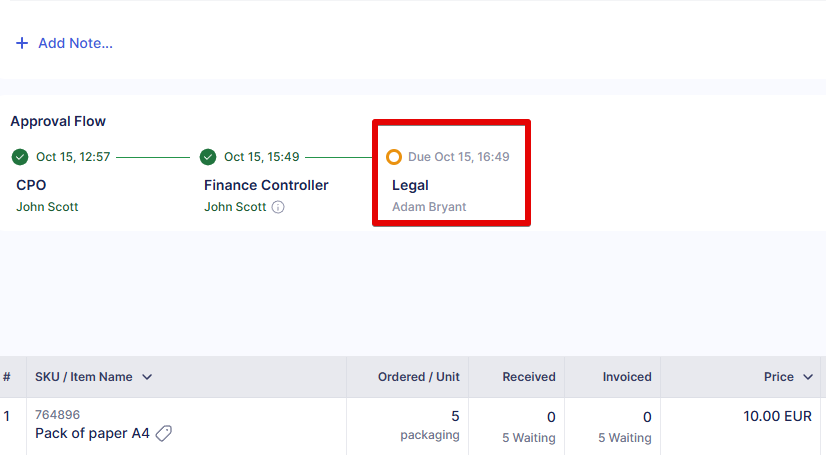Click the green checkmark for CPO approval
This screenshot has width=826, height=455.
[20, 157]
